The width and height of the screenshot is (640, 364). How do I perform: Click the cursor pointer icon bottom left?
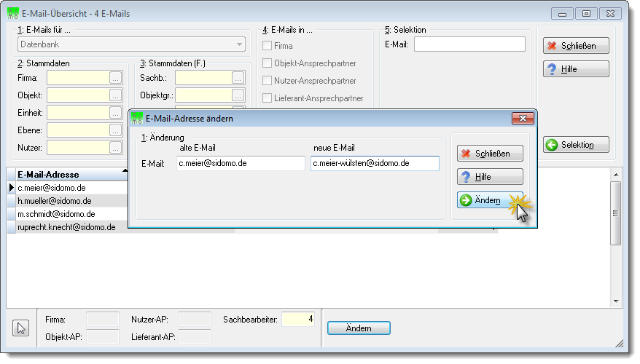click(x=21, y=328)
